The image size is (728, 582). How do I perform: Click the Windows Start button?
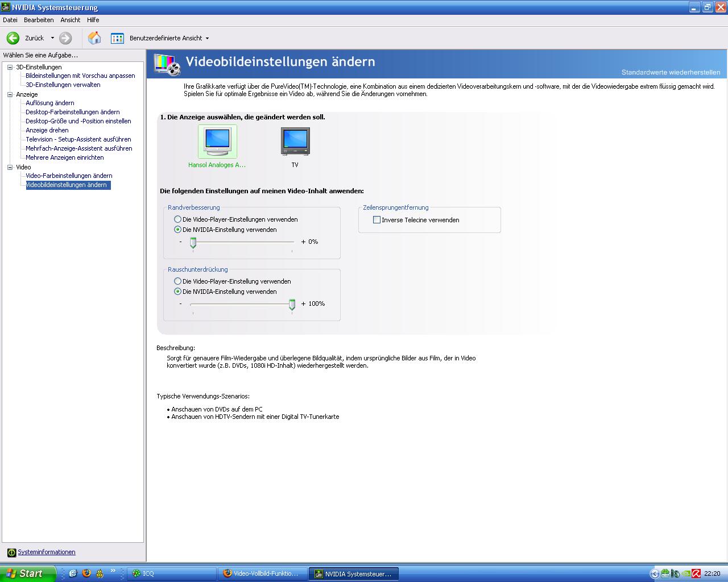pos(28,573)
